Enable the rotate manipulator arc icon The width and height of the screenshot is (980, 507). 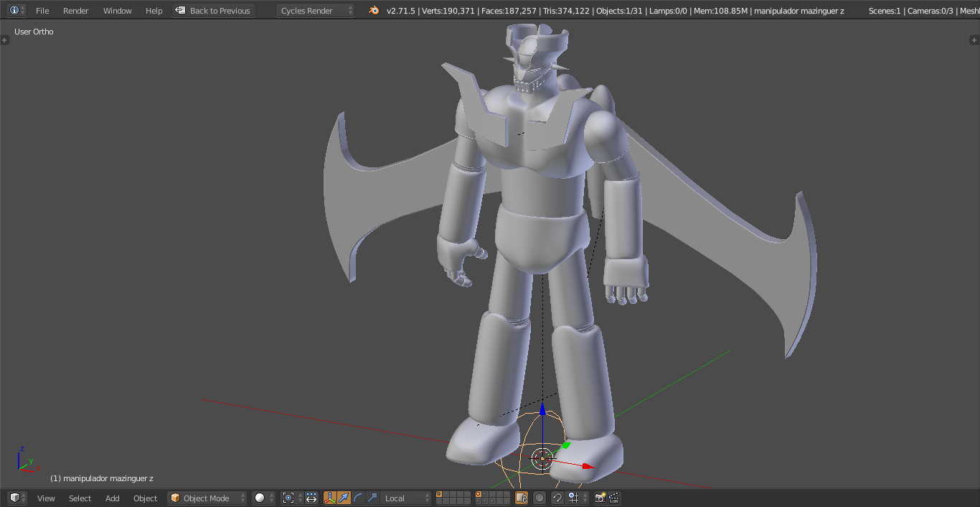359,498
